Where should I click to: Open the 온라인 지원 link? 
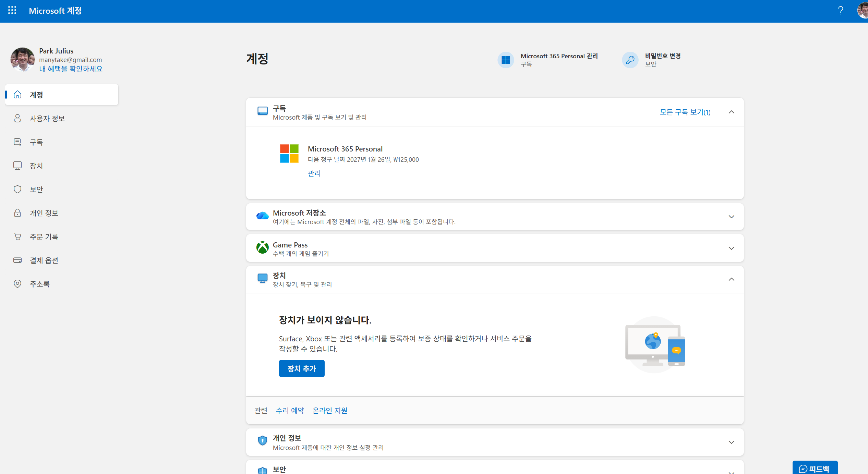tap(330, 410)
